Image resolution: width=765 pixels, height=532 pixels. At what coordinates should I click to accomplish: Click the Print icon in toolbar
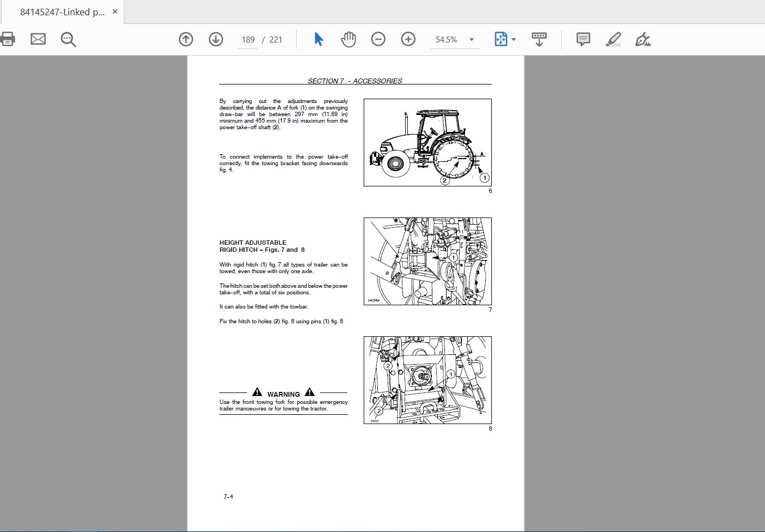[x=7, y=39]
